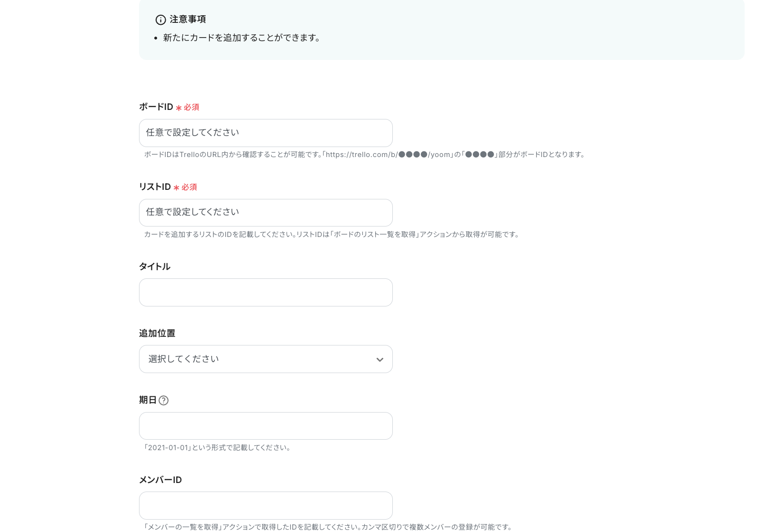Open the 追加位置 dropdown
This screenshot has height=532, width=758.
(266, 359)
